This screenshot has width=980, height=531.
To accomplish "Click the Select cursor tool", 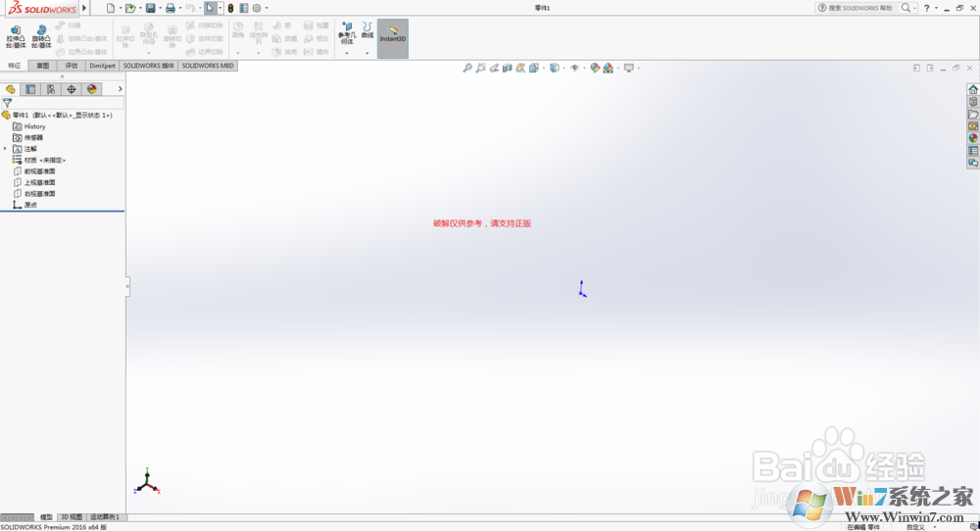I will 211,8.
